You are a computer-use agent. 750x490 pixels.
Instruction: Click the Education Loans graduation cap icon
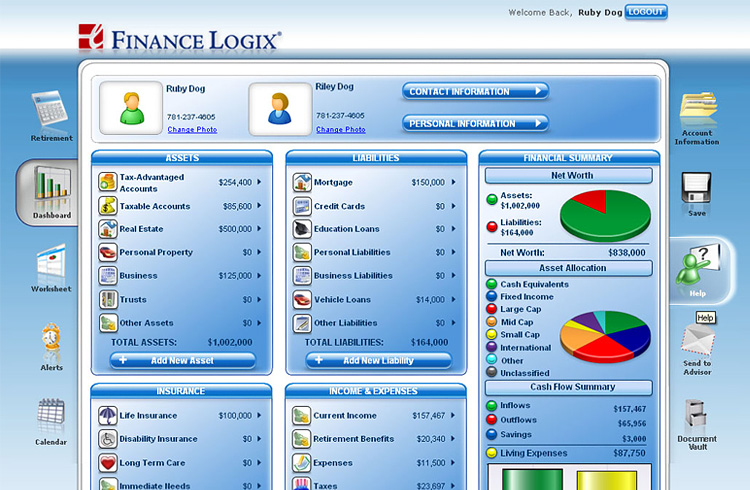(x=302, y=229)
